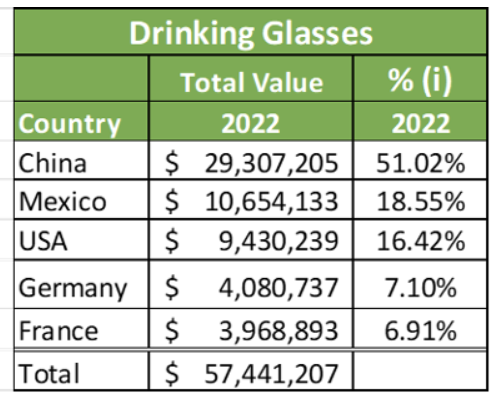
Task: Click the Total Value header cell
Action: 251,79
